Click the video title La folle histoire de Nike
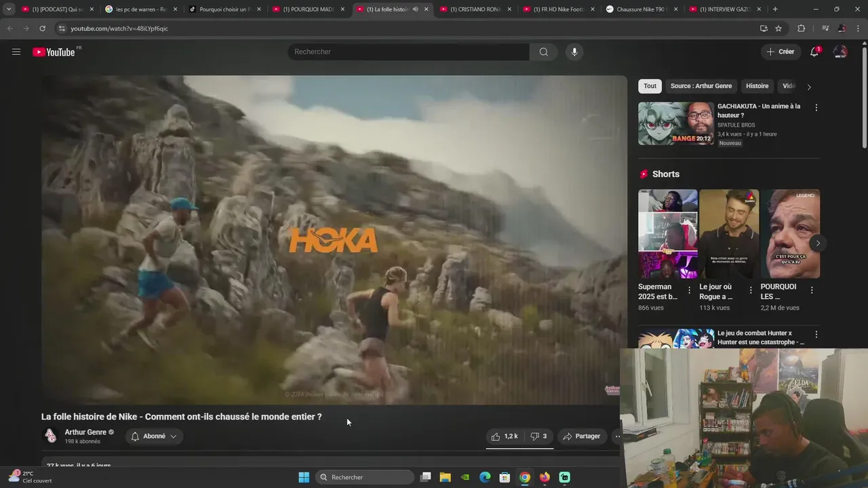Image resolution: width=868 pixels, height=488 pixels. (x=181, y=417)
